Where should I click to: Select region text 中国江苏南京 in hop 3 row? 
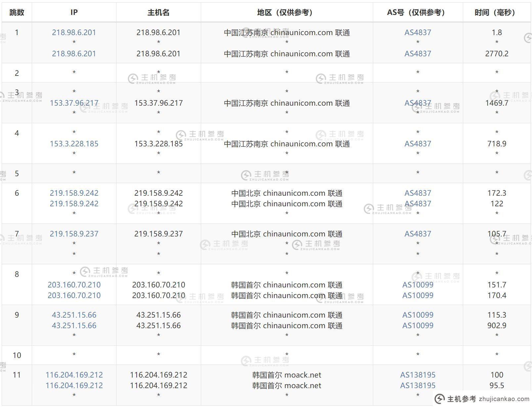[x=246, y=103]
